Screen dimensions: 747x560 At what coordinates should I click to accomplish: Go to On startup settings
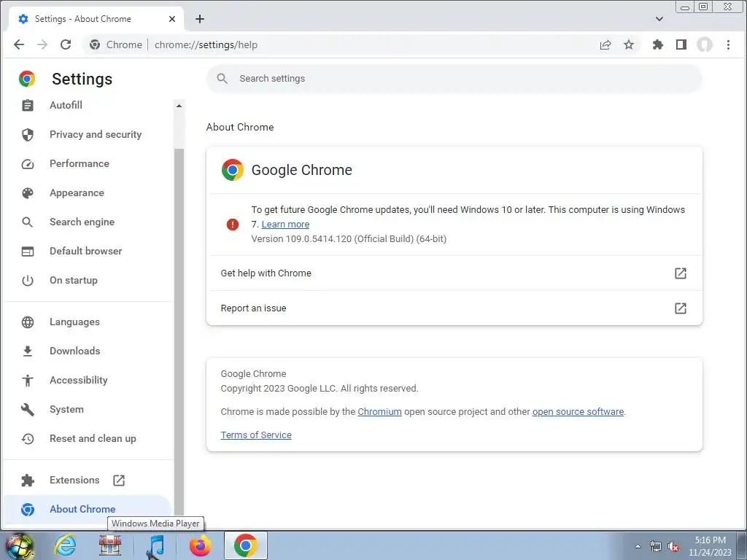point(74,281)
